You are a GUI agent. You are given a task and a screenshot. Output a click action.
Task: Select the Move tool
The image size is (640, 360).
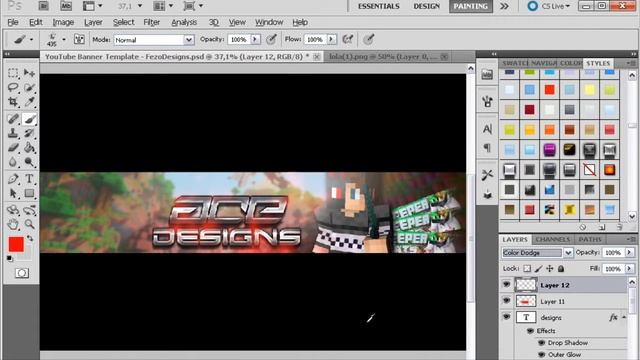point(29,73)
